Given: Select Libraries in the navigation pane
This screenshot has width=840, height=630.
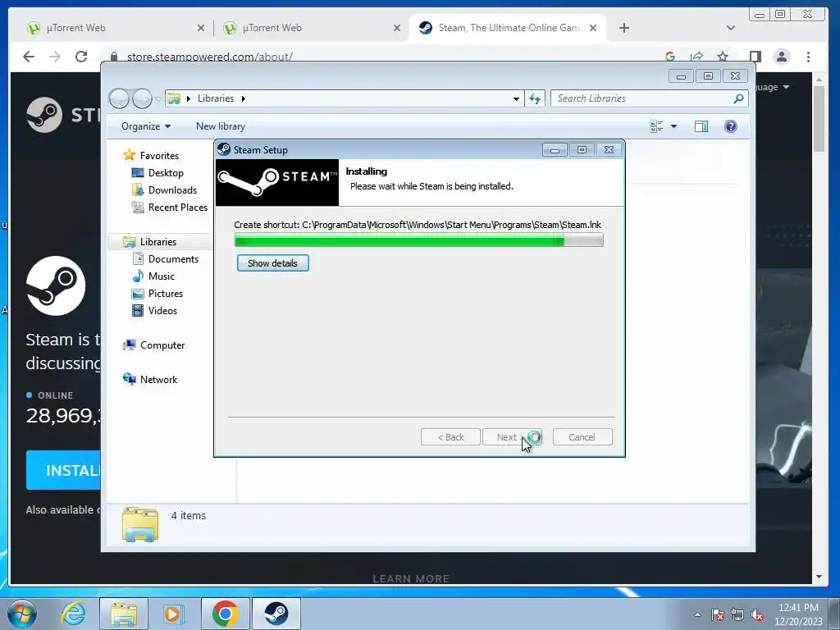Looking at the screenshot, I should [x=158, y=242].
